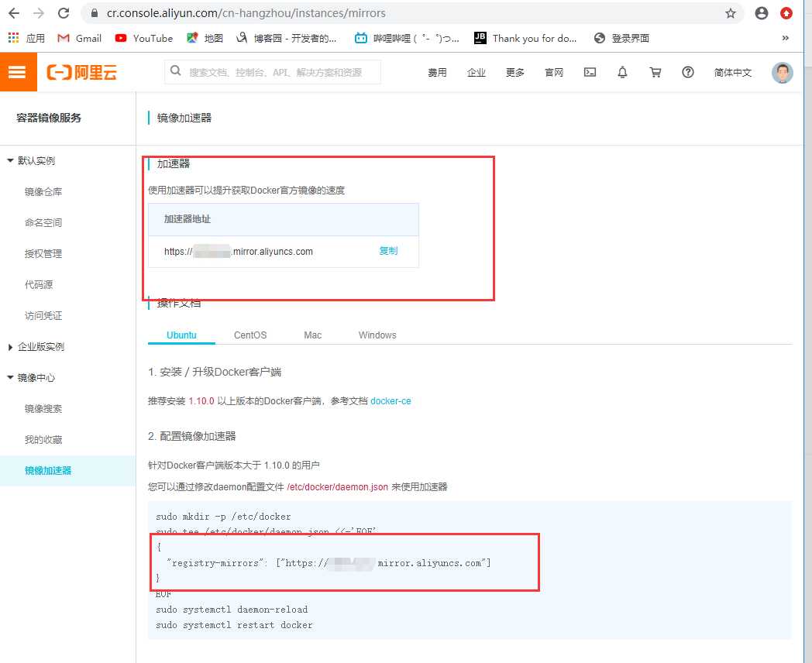Screen dimensions: 812x663
Task: Open 镜像仓库 in sidebar
Action: click(43, 191)
